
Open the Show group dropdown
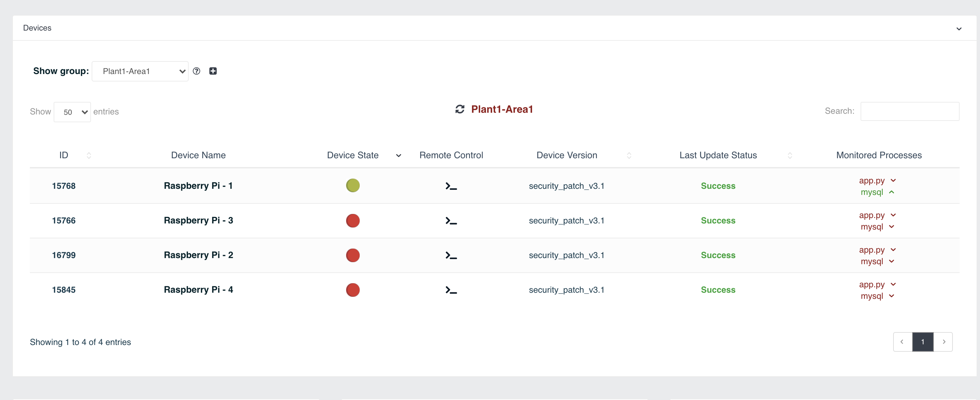140,71
